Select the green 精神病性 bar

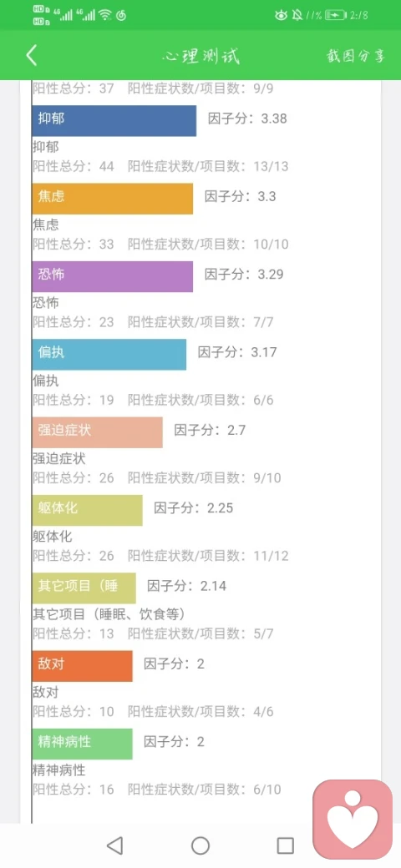[x=82, y=744]
